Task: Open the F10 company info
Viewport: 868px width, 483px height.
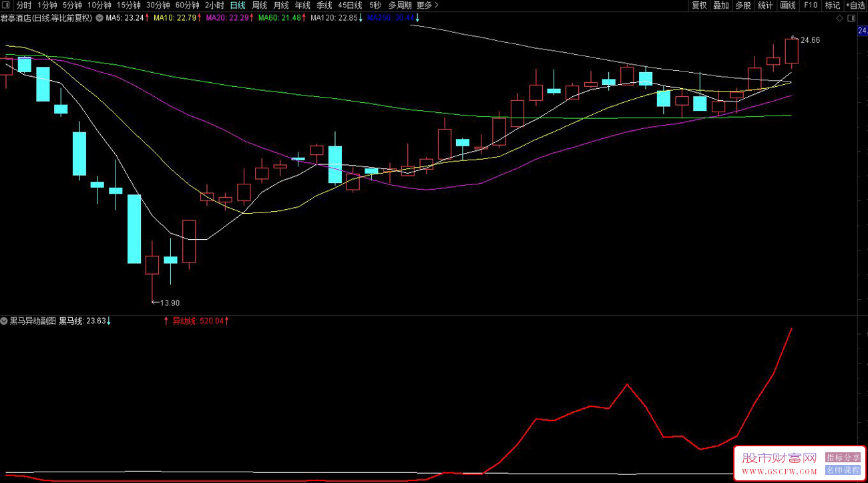Action: pos(810,5)
